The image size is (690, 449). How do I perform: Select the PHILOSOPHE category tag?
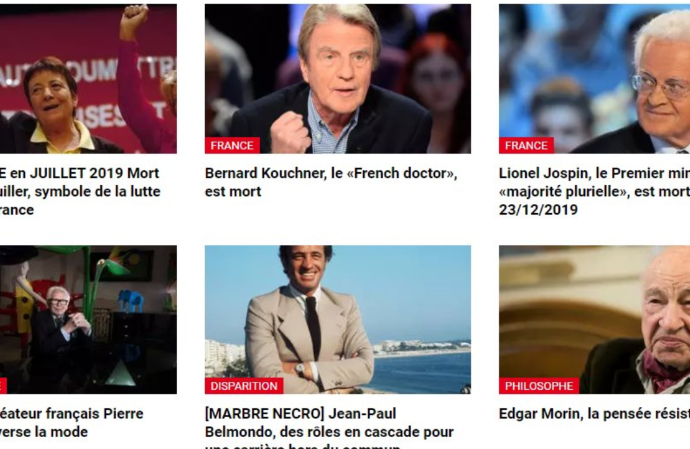[539, 386]
